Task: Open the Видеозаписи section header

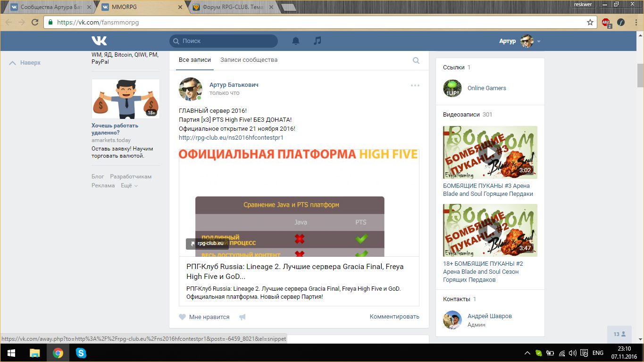Action: [468, 115]
